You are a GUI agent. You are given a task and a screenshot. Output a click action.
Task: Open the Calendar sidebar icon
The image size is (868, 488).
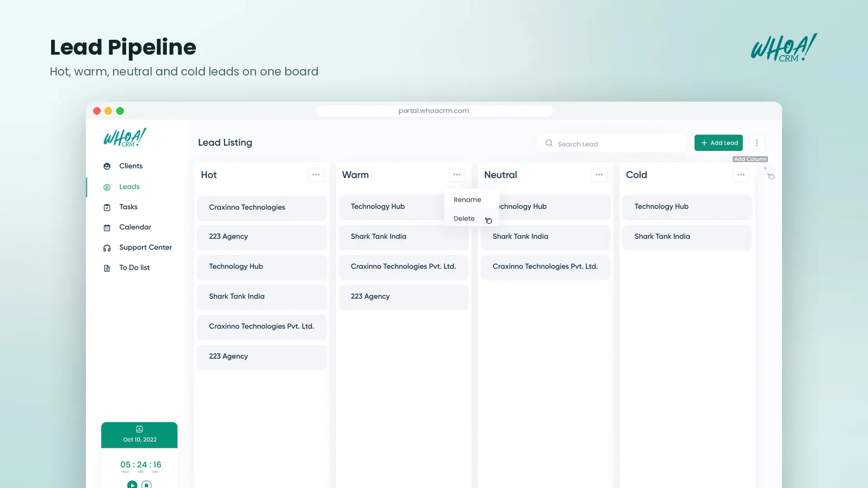[107, 228]
